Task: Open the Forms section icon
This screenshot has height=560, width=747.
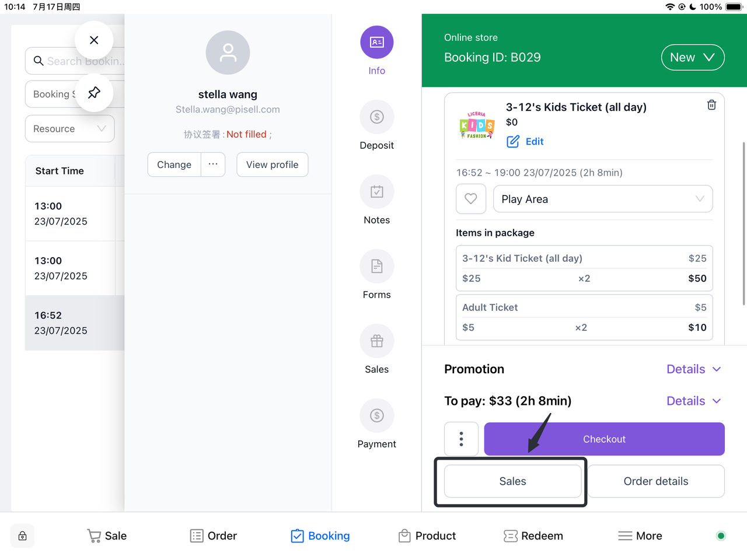Action: [376, 267]
